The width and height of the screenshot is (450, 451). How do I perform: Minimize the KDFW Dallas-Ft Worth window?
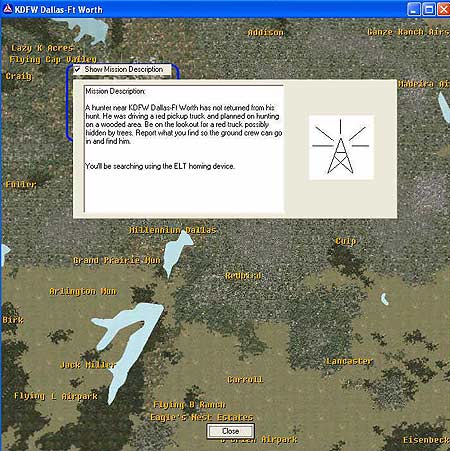(414, 9)
